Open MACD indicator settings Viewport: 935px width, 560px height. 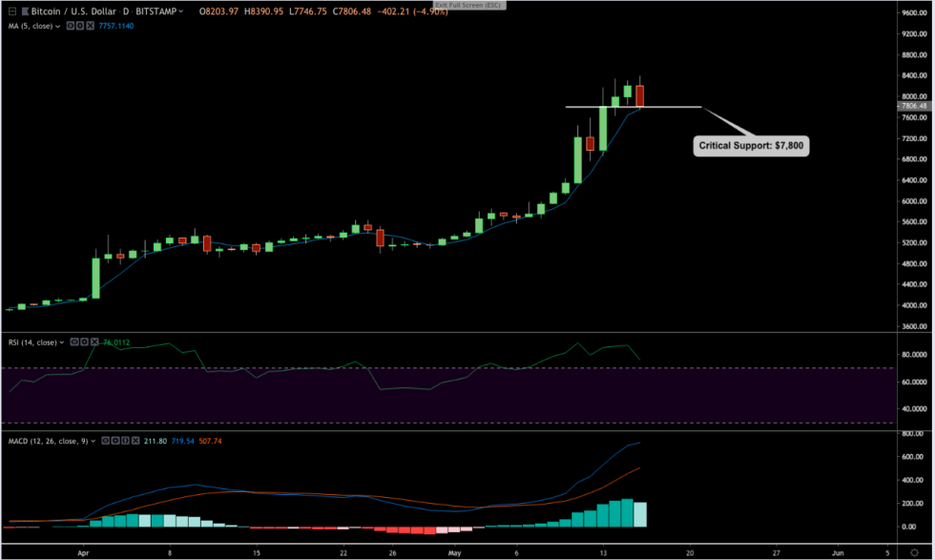pos(115,443)
